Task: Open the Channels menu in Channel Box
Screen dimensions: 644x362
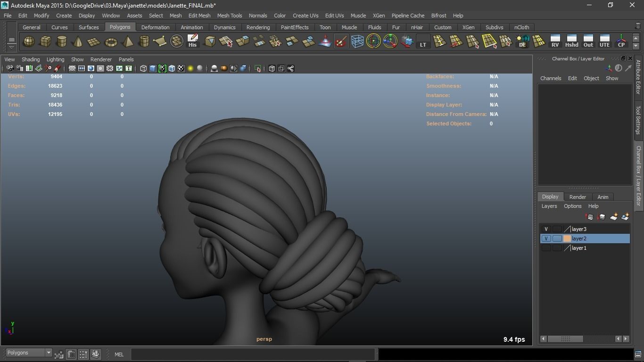Action: click(x=551, y=78)
